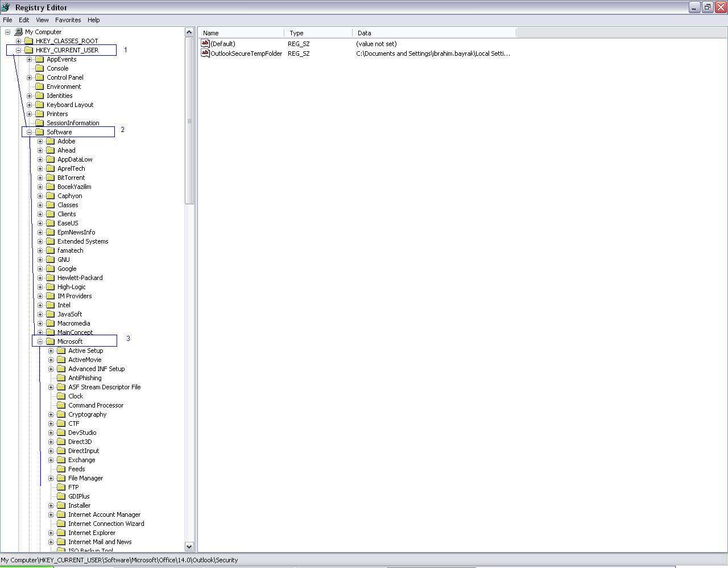728x568 pixels.
Task: Click the Command Processor folder icon
Action: pos(61,405)
